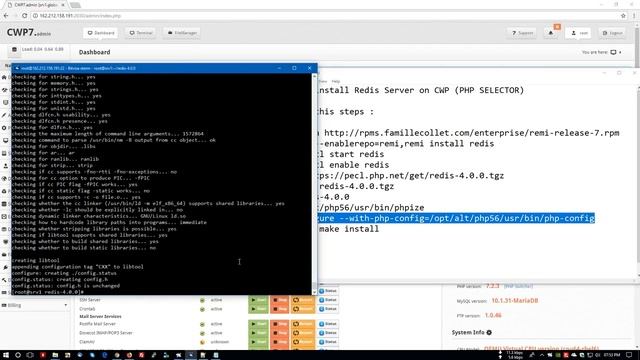
Task: Close the CWP7.admin browser tab
Action: coord(63,5)
